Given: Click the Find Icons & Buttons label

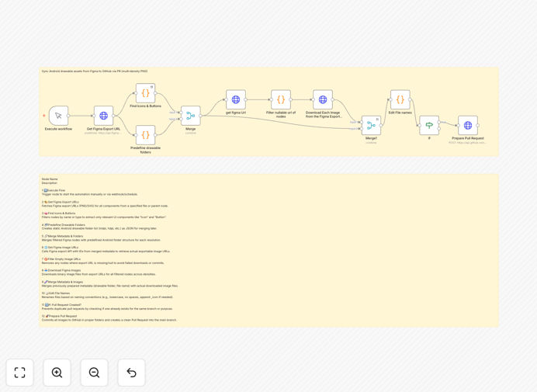Looking at the screenshot, I should click(146, 106).
